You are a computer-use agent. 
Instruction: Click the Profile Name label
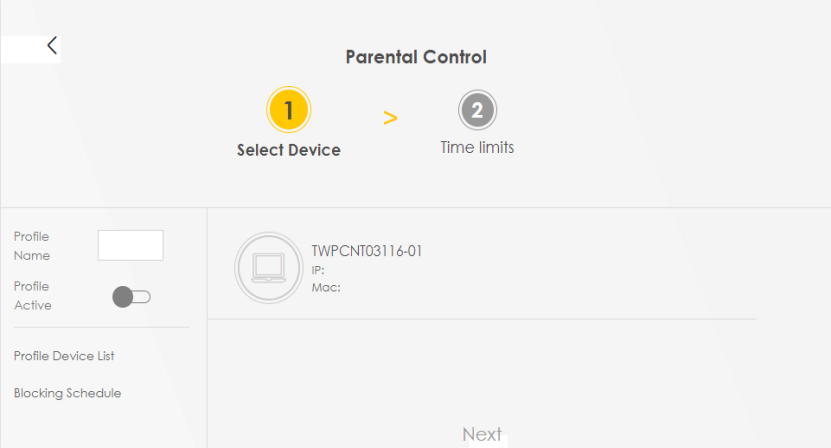point(32,246)
